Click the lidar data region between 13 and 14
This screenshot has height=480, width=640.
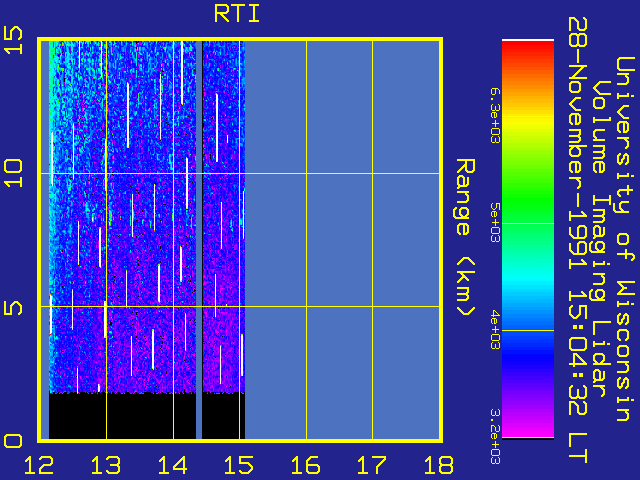(140, 216)
